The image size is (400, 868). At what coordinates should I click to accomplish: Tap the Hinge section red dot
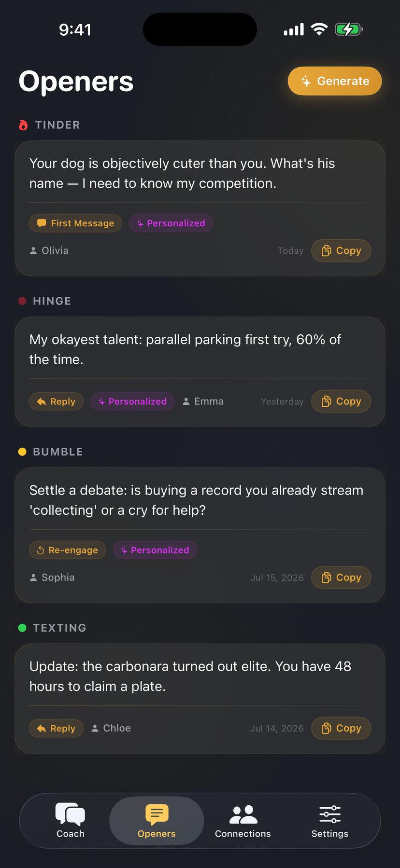[22, 301]
